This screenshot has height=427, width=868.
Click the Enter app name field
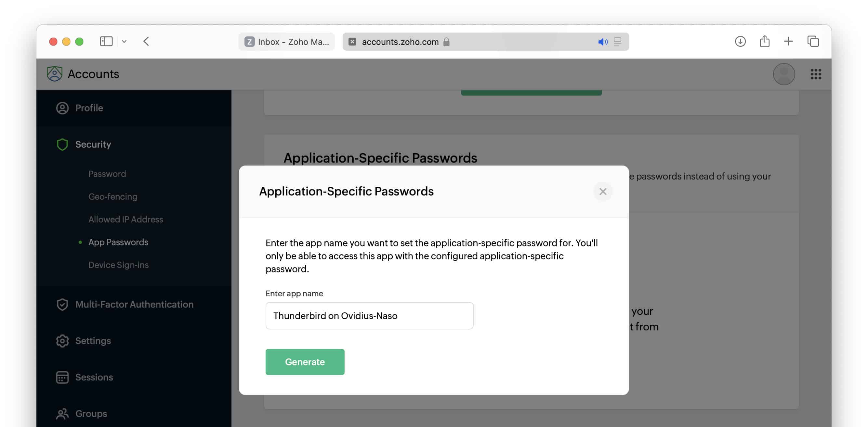(369, 316)
